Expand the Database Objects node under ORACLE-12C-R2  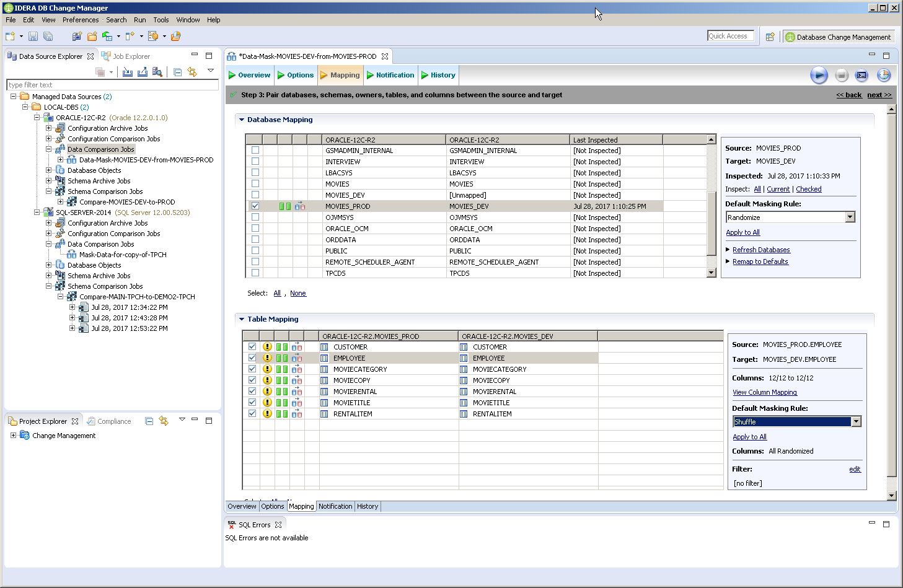click(x=48, y=170)
